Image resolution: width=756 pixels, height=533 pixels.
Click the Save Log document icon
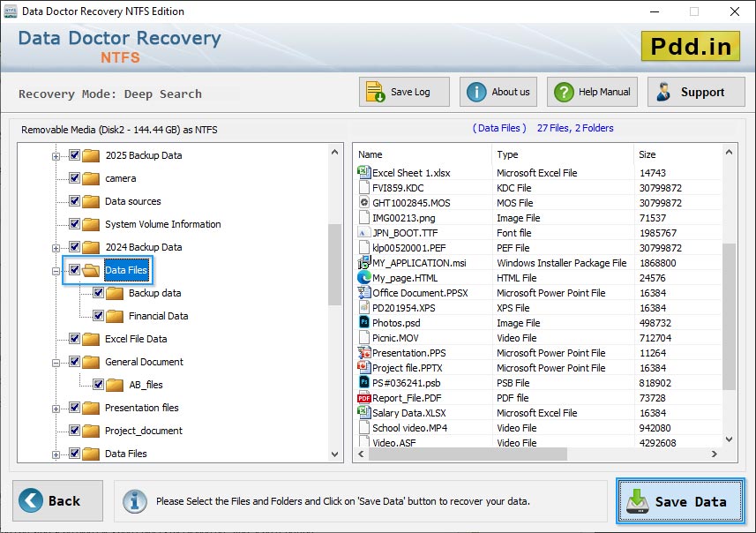tap(375, 92)
